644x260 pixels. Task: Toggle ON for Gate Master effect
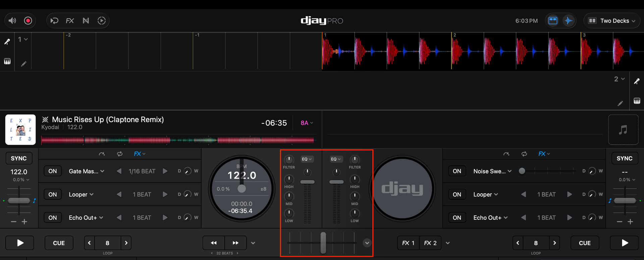pos(53,171)
